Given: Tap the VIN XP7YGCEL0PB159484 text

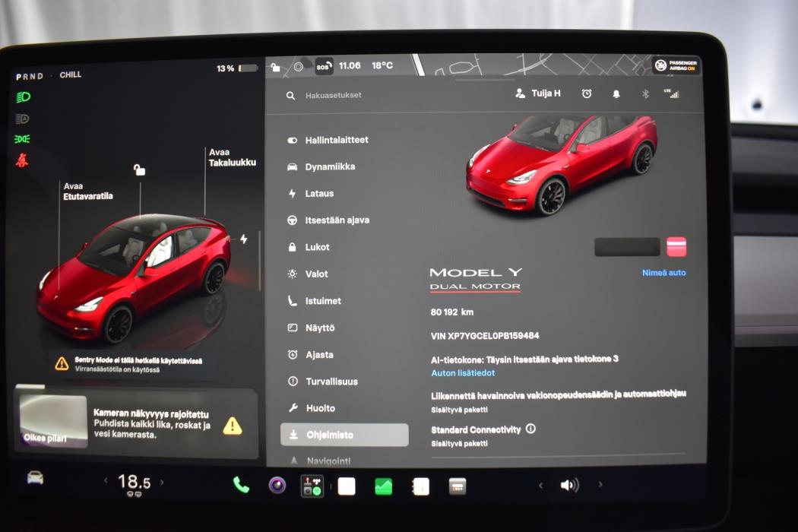Looking at the screenshot, I should [x=485, y=336].
